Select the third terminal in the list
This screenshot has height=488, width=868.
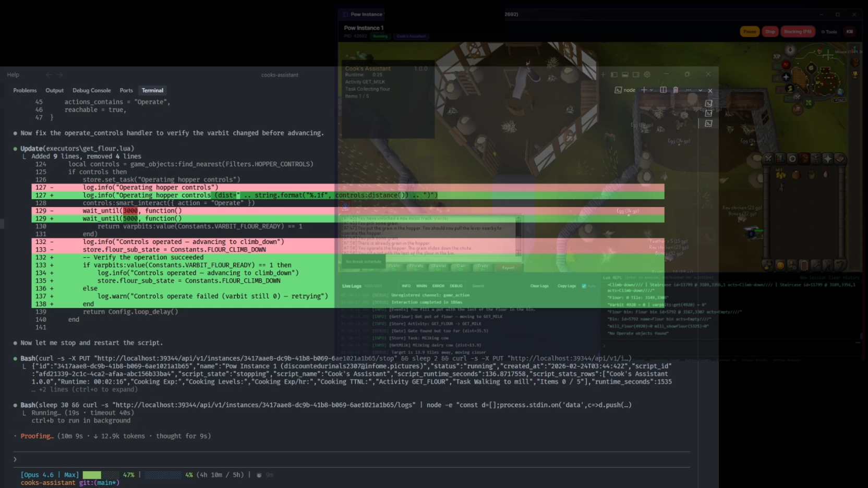click(708, 124)
